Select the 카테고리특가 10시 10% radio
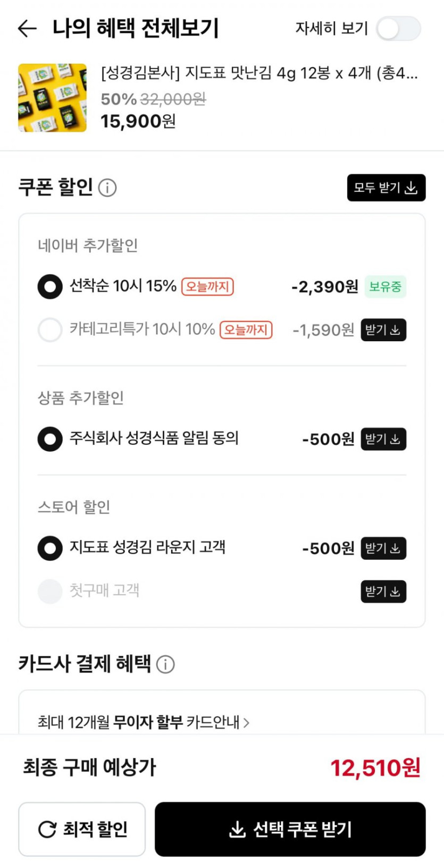This screenshot has width=444, height=868. point(50,330)
